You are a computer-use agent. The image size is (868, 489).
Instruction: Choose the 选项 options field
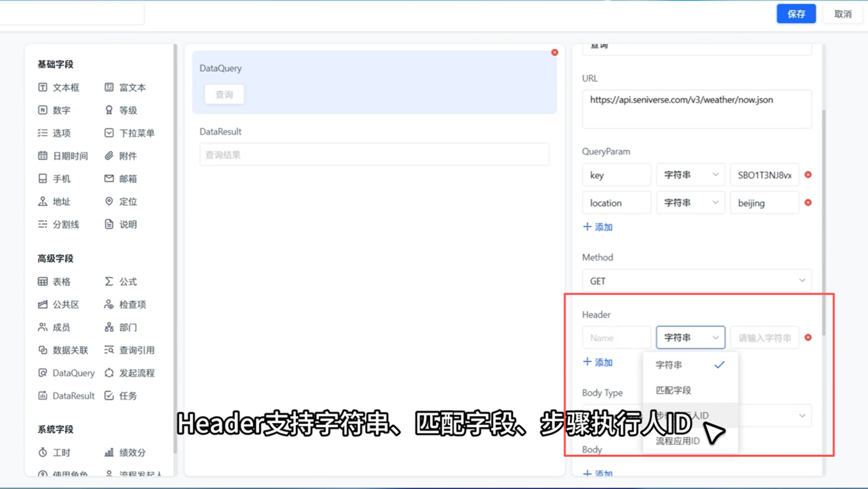click(54, 133)
